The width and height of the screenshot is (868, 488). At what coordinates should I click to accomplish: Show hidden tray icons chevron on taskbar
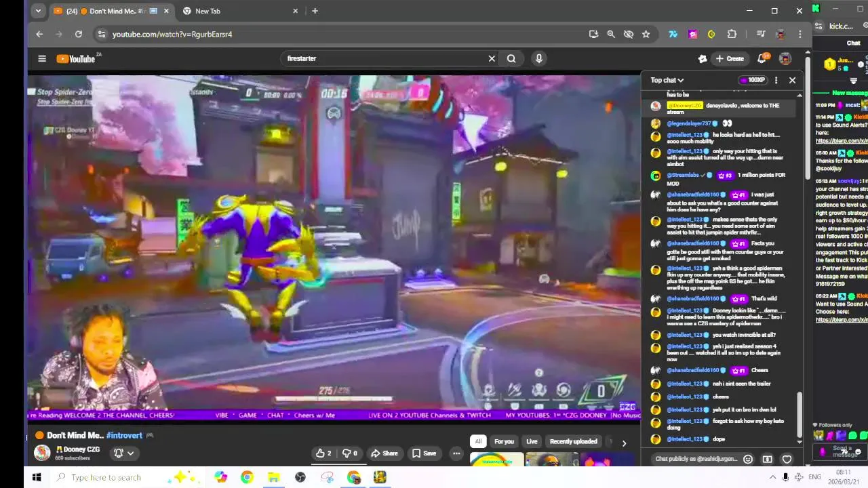pos(772,477)
